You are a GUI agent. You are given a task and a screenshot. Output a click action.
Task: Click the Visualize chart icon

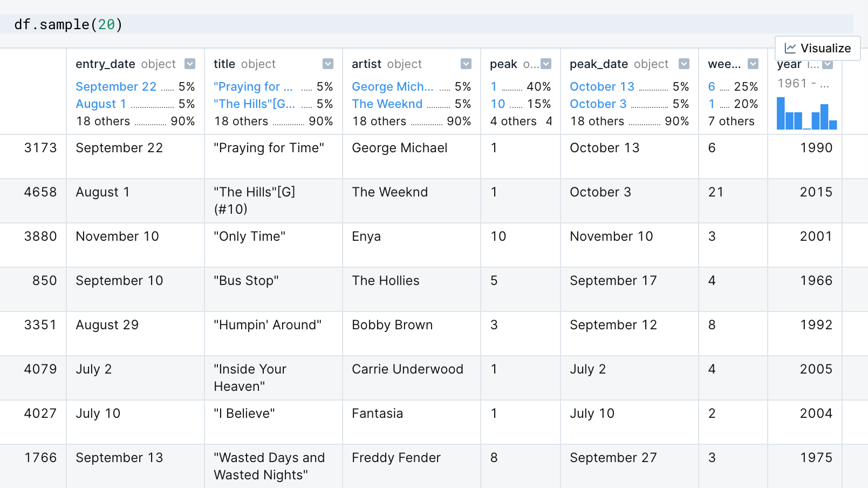[790, 48]
